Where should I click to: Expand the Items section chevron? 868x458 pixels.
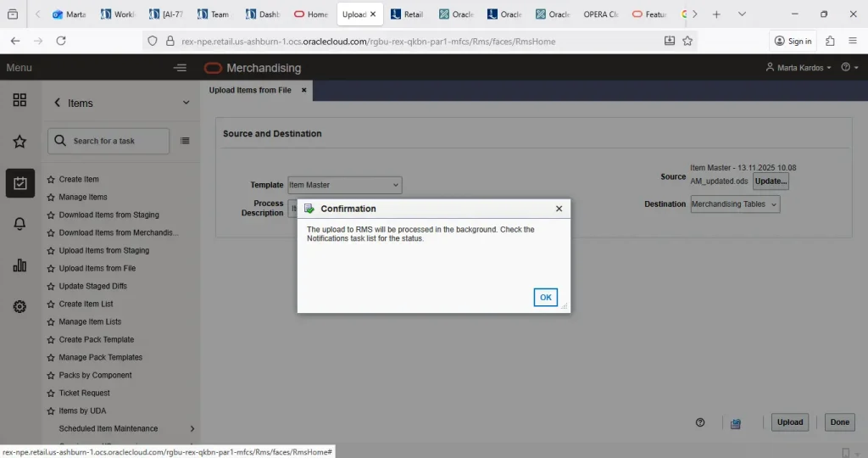186,103
